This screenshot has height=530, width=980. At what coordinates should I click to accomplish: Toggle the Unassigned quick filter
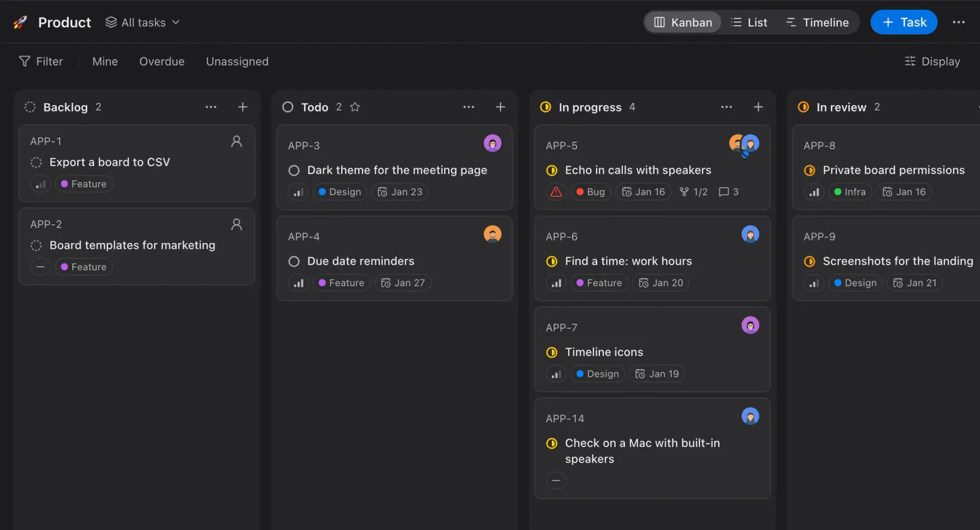tap(237, 61)
